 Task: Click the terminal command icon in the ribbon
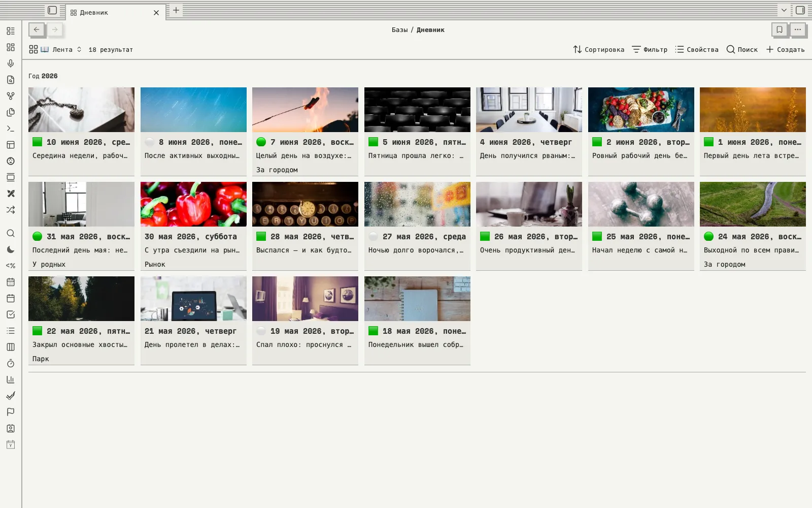point(11,129)
